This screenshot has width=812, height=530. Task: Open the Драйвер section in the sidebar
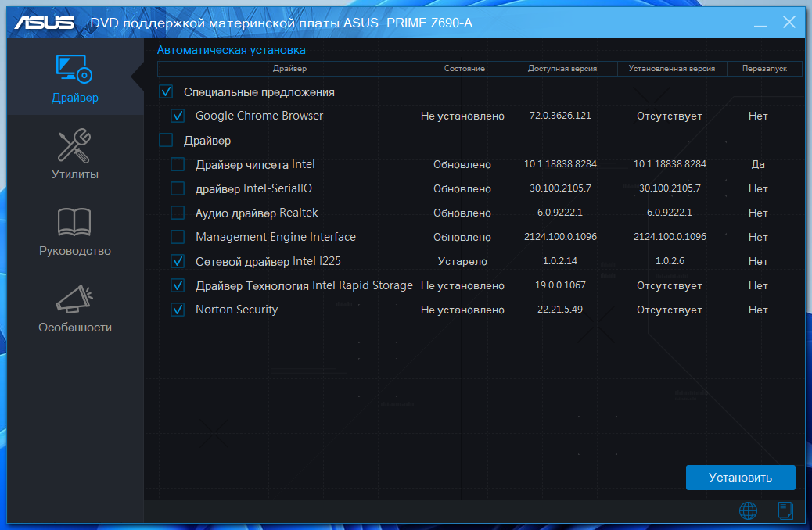tap(74, 78)
